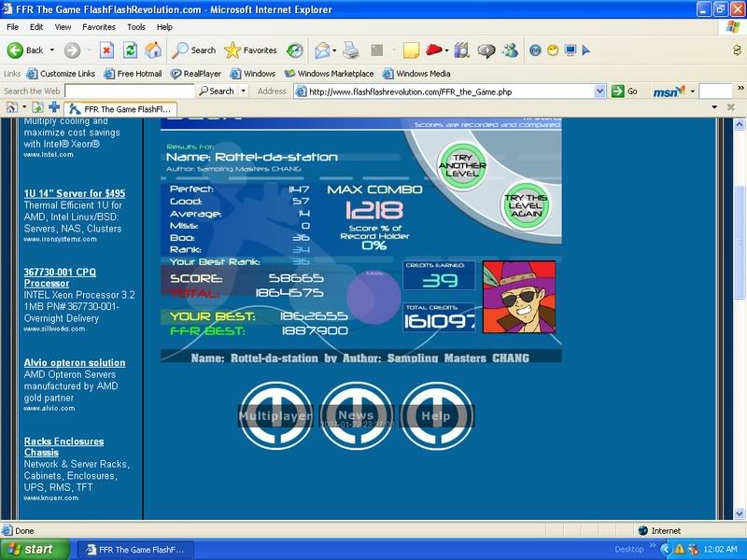The image size is (747, 560).
Task: Click the Print toolbar icon
Action: (x=351, y=50)
